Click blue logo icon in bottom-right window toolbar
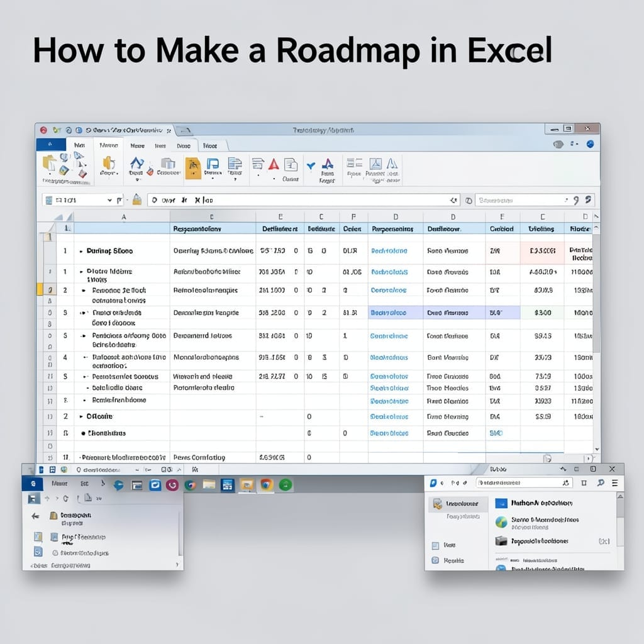The image size is (644, 644). 433,483
